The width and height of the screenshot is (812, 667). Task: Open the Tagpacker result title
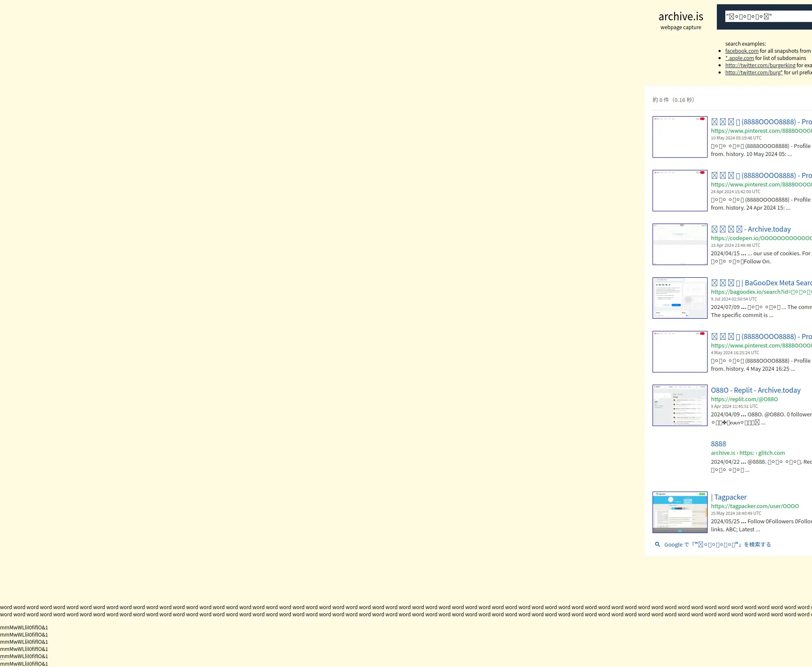point(729,497)
